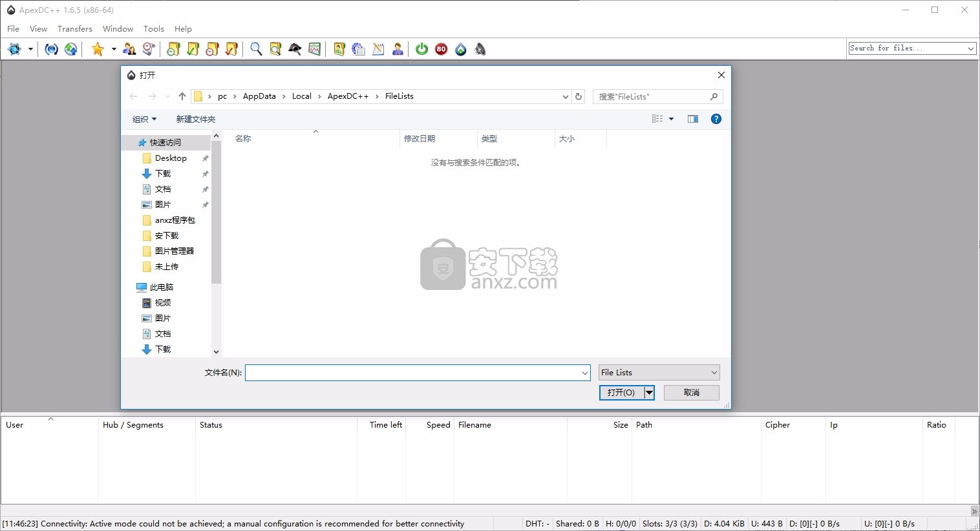The width and height of the screenshot is (980, 531).
Task: Click Open File List toolbar icon
Action: [339, 49]
